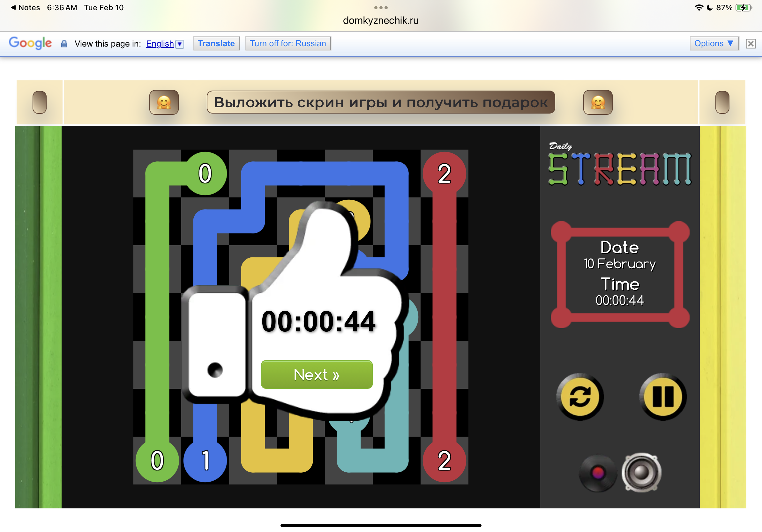Click the Translate button
762x532 pixels.
tap(216, 43)
